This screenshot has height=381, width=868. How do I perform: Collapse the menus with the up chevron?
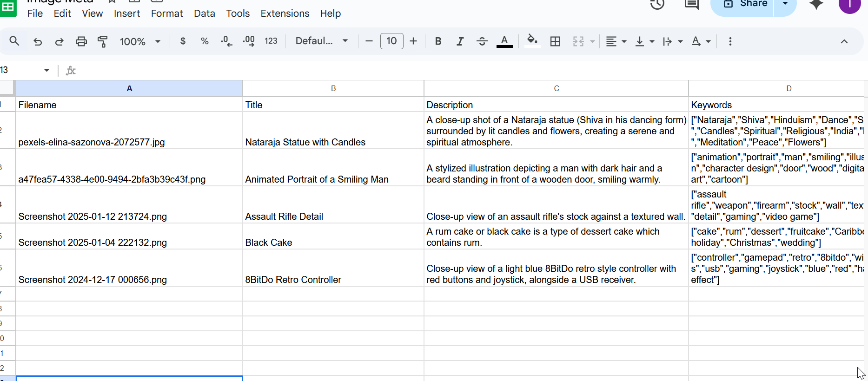[844, 41]
